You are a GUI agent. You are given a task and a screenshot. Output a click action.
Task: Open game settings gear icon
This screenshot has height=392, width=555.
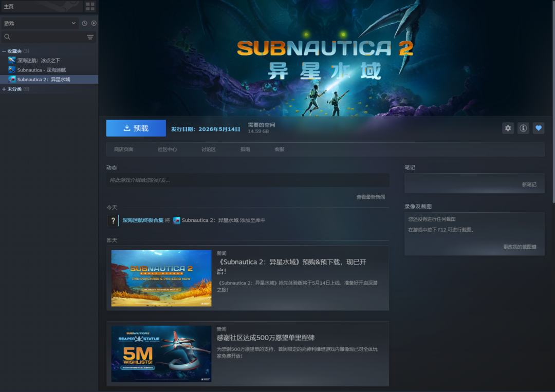click(x=508, y=128)
